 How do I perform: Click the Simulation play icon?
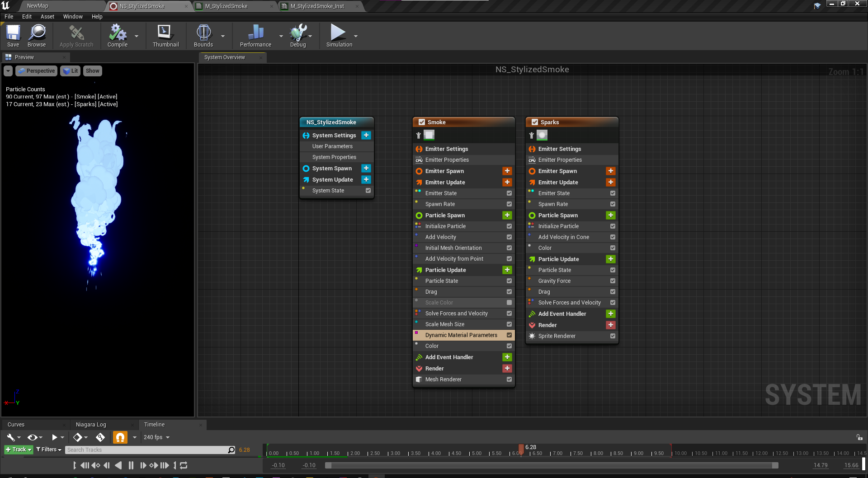(x=338, y=33)
